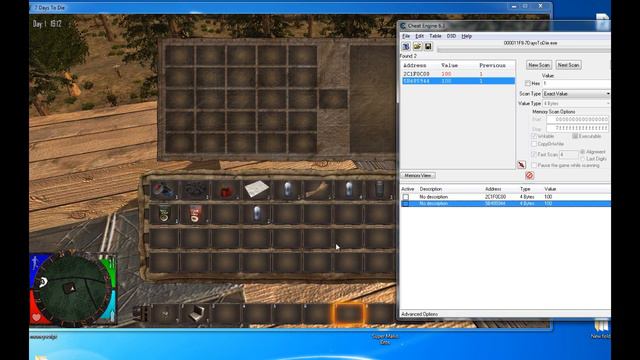
Task: Select the glass jar right of the paper sheet
Action: [x=287, y=190]
